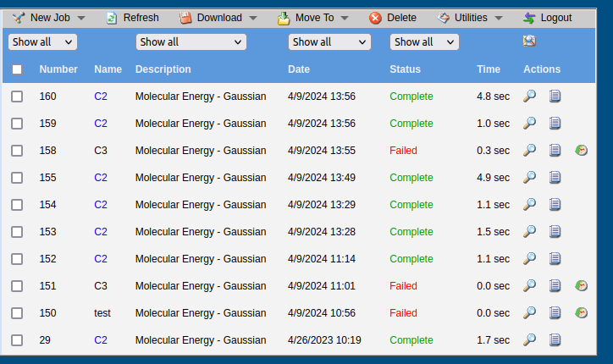This screenshot has height=364, width=613.
Task: Open raw output document for job 154
Action: tap(555, 204)
